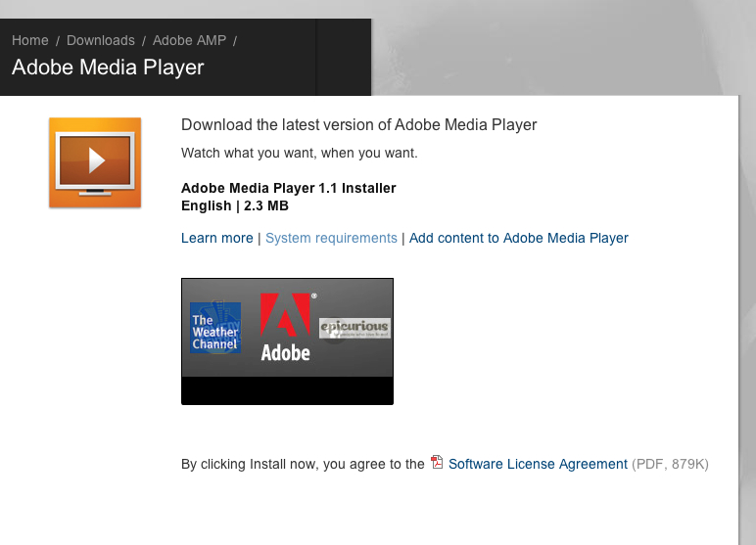The height and width of the screenshot is (545, 756).
Task: Click 'Adobe Media Player 1.1 Installer' text
Action: pyautogui.click(x=288, y=188)
